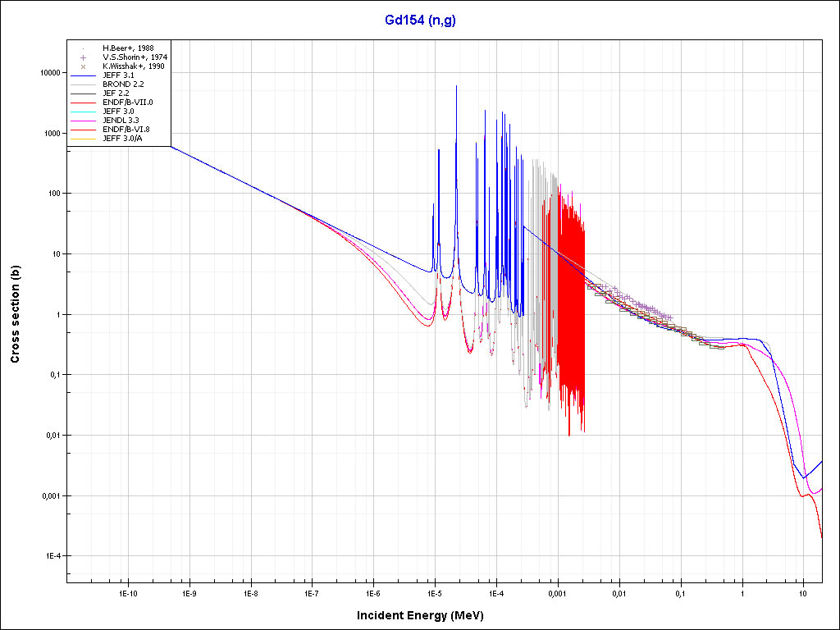The image size is (840, 630).
Task: Select ENDF/B-VI.8 legend entry
Action: coord(126,129)
